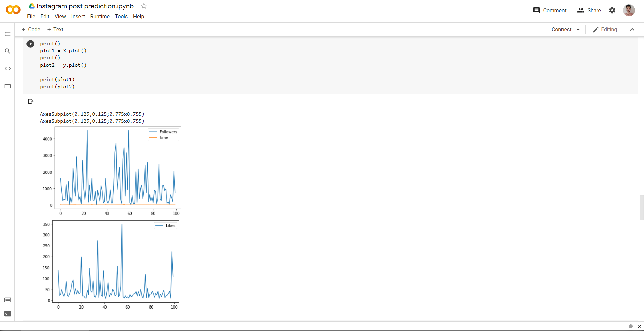This screenshot has width=644, height=331.
Task: Click the Google Drive icon beside notebook title
Action: (x=32, y=6)
